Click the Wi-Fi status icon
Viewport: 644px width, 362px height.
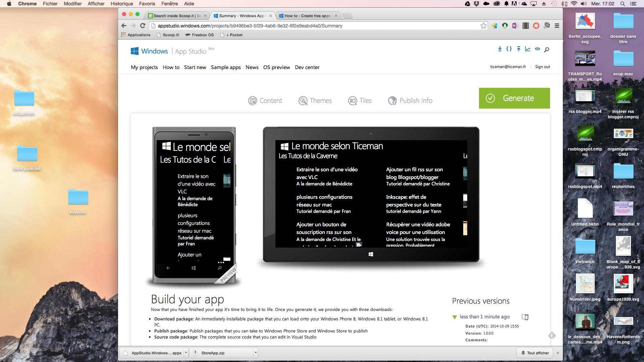(574, 4)
